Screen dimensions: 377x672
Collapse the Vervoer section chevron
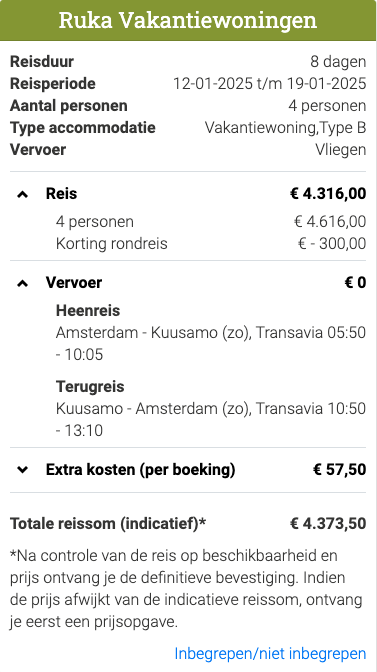pyautogui.click(x=22, y=283)
